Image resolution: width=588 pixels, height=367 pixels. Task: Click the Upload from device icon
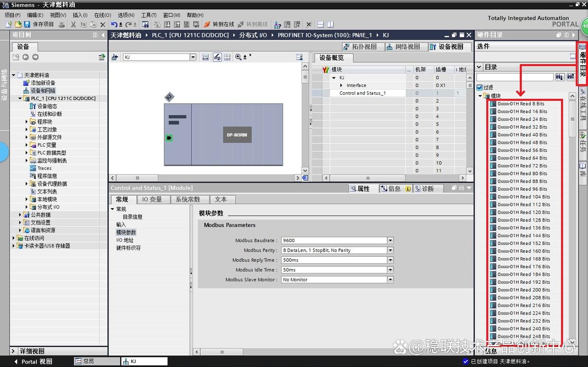[x=177, y=24]
